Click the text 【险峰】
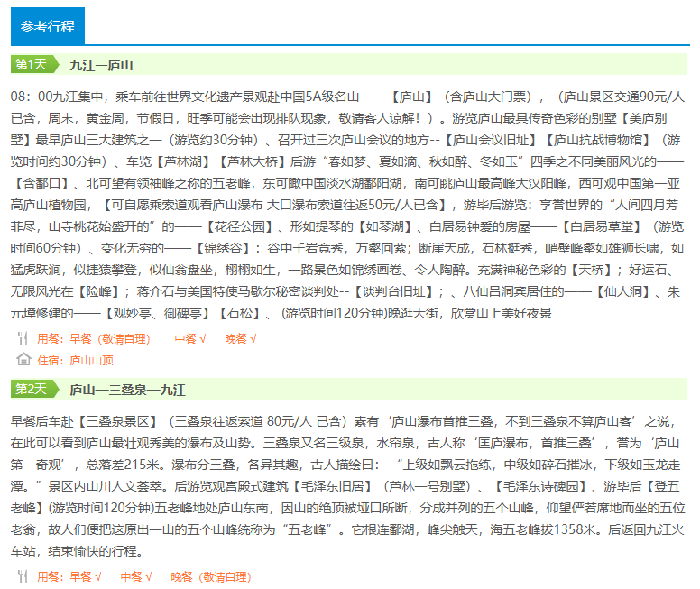Image resolution: width=700 pixels, height=589 pixels. pyautogui.click(x=98, y=291)
